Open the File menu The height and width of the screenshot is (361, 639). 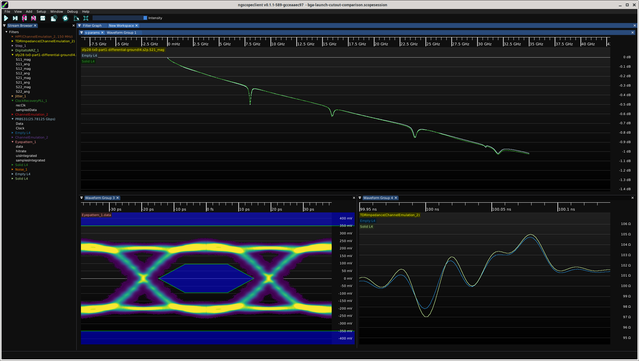tap(7, 12)
